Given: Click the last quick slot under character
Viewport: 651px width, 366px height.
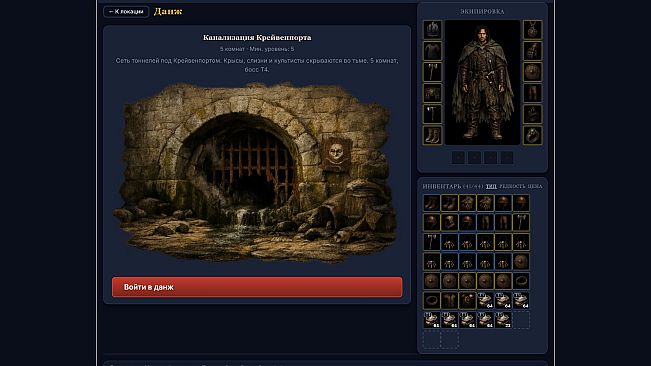Looking at the screenshot, I should pos(507,158).
